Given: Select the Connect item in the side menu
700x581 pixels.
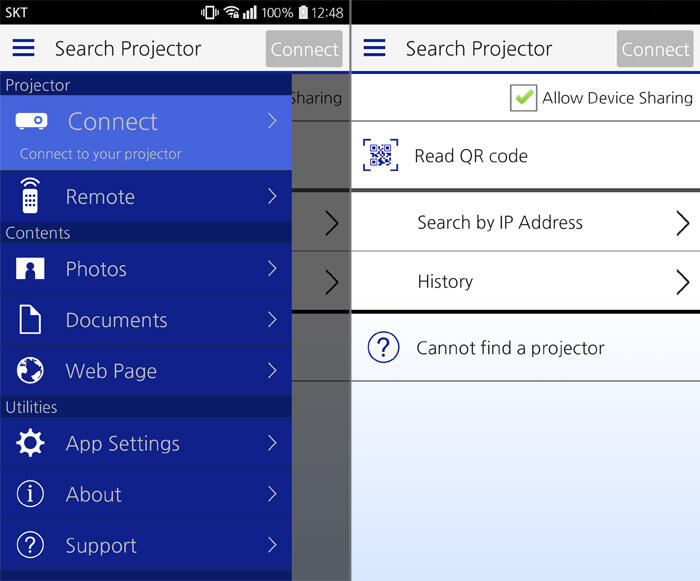Looking at the screenshot, I should click(x=146, y=133).
